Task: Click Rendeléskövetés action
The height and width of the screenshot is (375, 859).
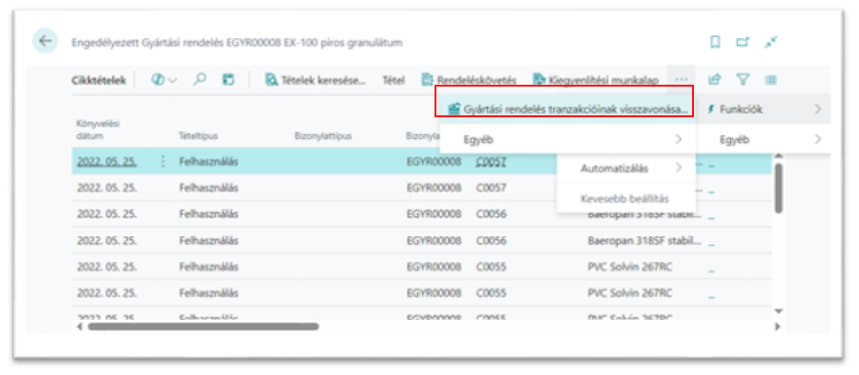Action: coord(469,80)
